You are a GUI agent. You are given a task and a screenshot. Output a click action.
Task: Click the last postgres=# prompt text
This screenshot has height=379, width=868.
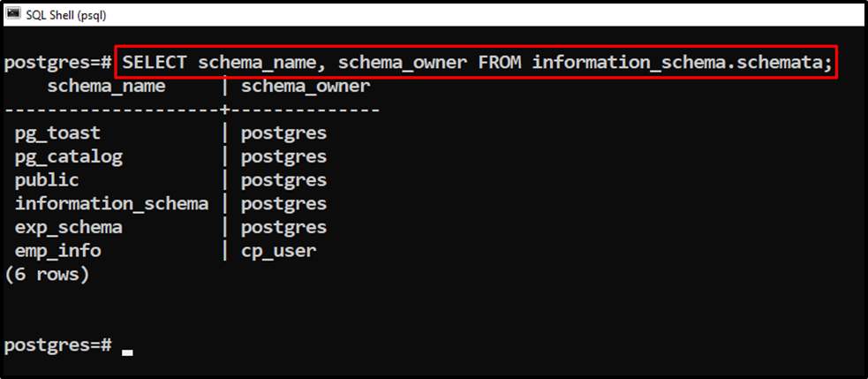[57, 345]
